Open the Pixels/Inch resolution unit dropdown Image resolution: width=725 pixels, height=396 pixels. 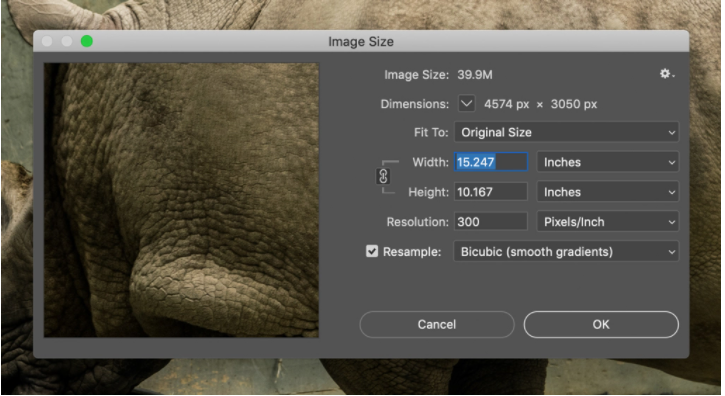pyautogui.click(x=608, y=222)
